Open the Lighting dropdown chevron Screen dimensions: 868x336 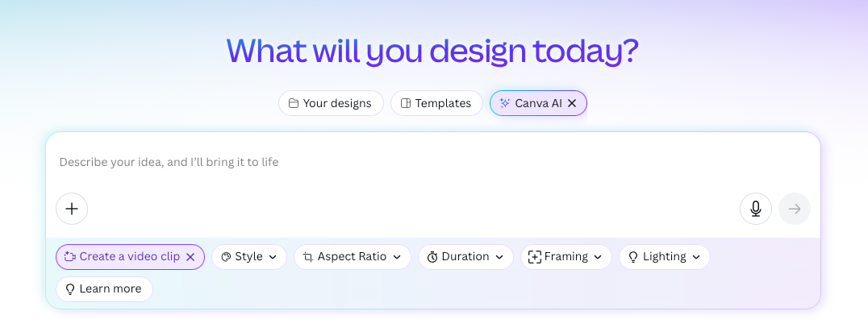click(x=696, y=257)
